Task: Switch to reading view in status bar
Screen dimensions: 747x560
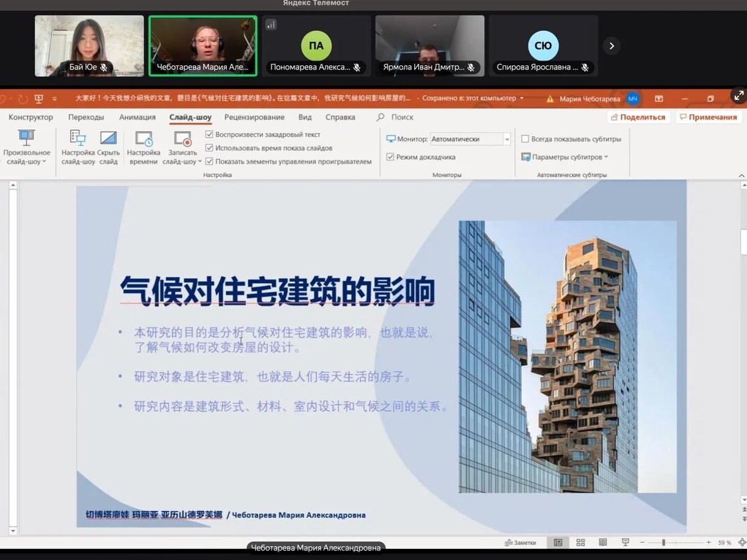Action: [x=603, y=543]
